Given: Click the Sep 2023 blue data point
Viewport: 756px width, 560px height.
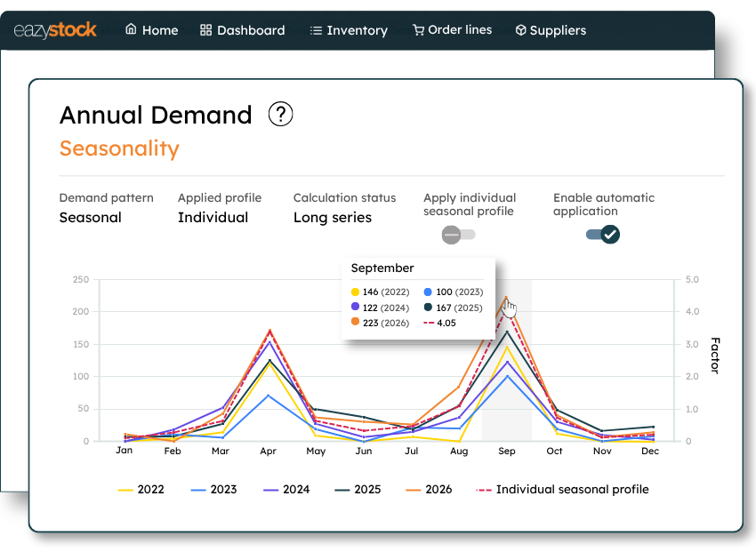Looking at the screenshot, I should [507, 376].
